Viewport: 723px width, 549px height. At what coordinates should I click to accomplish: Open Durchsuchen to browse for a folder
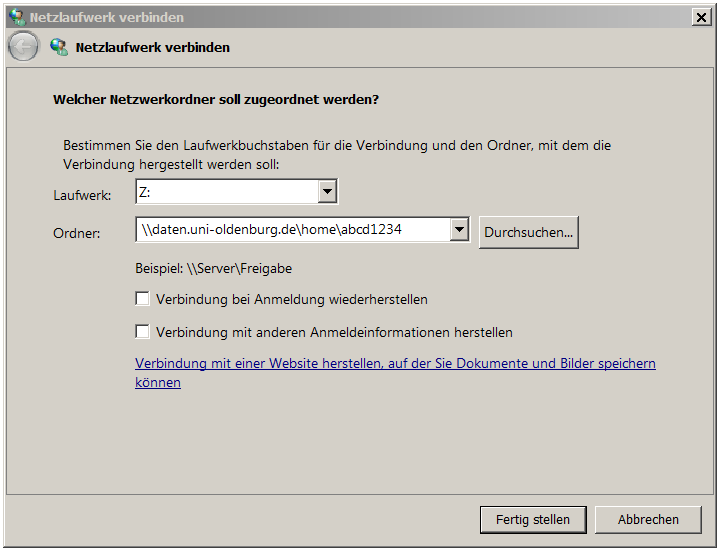click(528, 232)
